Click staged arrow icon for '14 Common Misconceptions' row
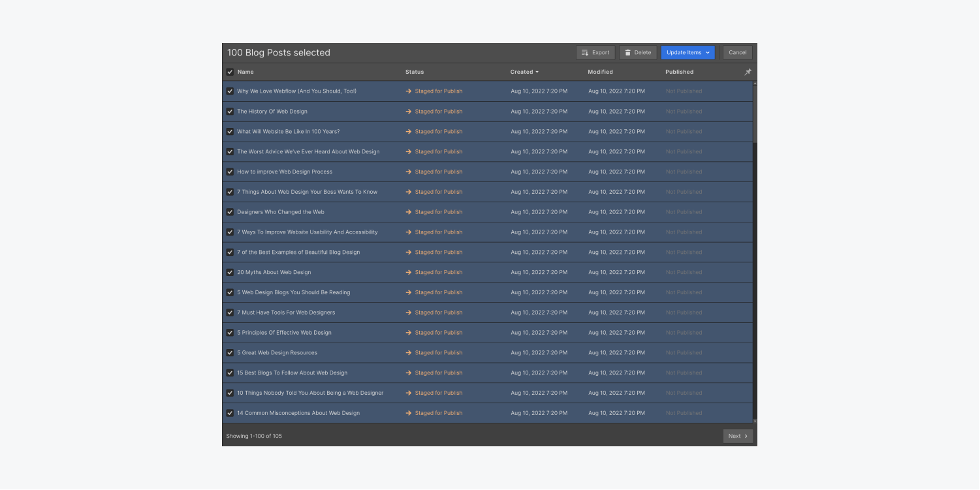Viewport: 980px width, 490px height. click(408, 413)
